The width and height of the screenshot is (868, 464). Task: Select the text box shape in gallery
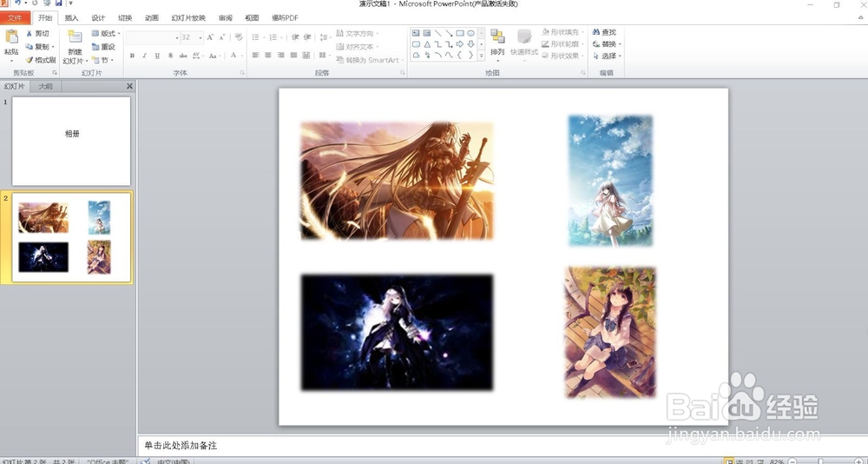click(x=416, y=33)
